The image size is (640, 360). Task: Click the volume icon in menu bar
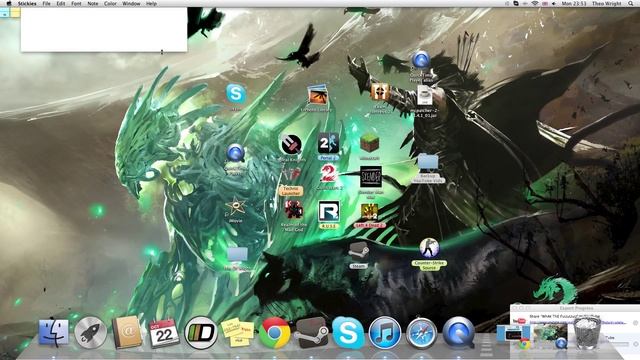[554, 4]
